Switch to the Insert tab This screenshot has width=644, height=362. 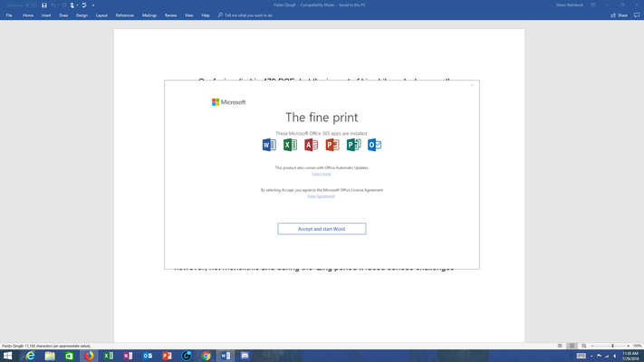[x=46, y=15]
